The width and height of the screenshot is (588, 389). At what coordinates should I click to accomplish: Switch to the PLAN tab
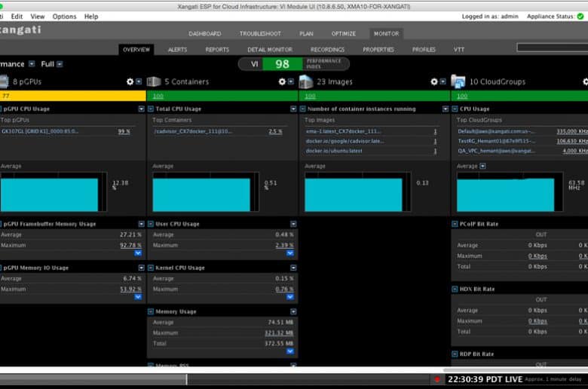(306, 34)
